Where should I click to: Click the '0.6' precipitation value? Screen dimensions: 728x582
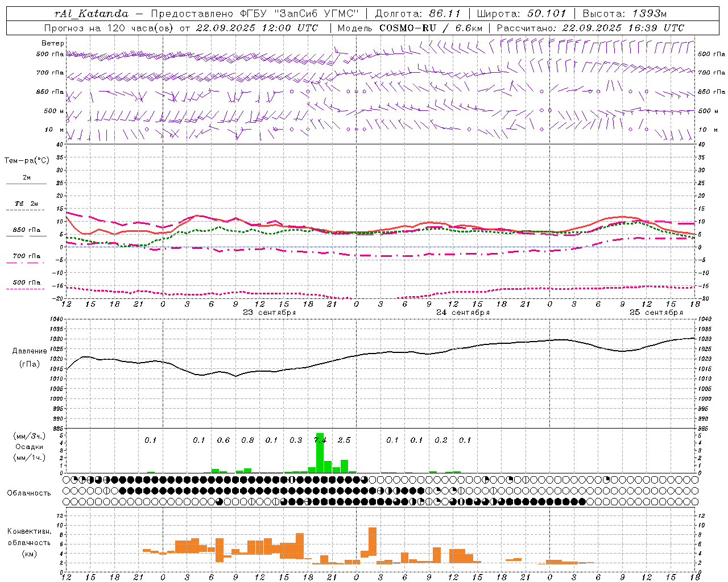(224, 440)
